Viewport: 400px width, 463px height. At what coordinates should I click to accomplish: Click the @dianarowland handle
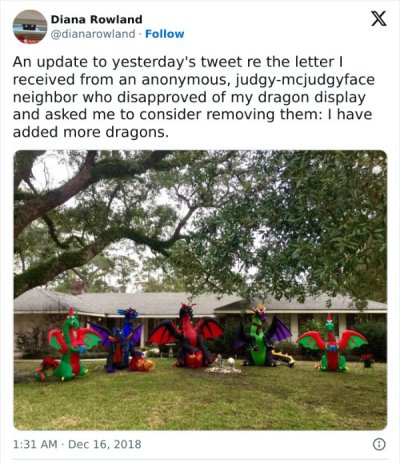pyautogui.click(x=93, y=34)
